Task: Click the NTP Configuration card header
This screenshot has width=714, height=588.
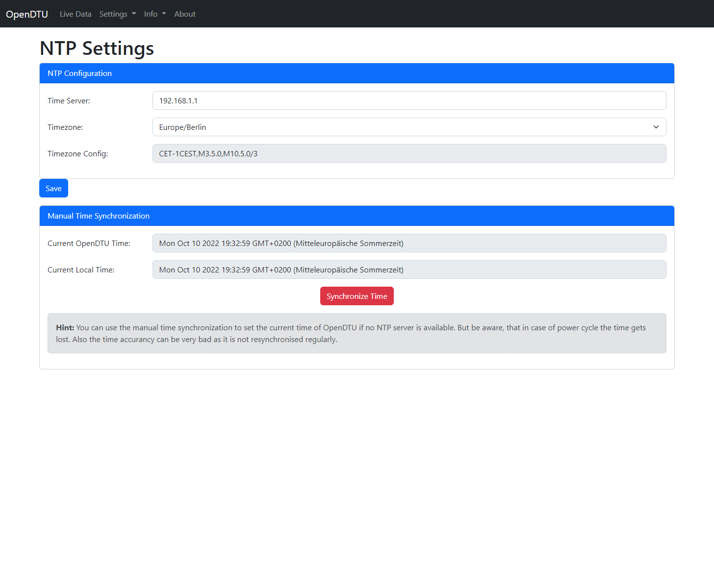Action: point(357,73)
